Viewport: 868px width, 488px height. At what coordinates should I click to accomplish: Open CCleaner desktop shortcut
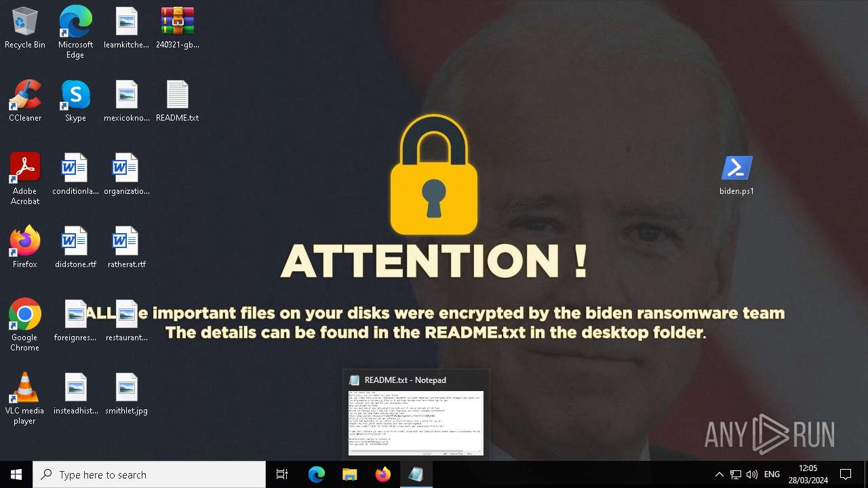pyautogui.click(x=25, y=101)
